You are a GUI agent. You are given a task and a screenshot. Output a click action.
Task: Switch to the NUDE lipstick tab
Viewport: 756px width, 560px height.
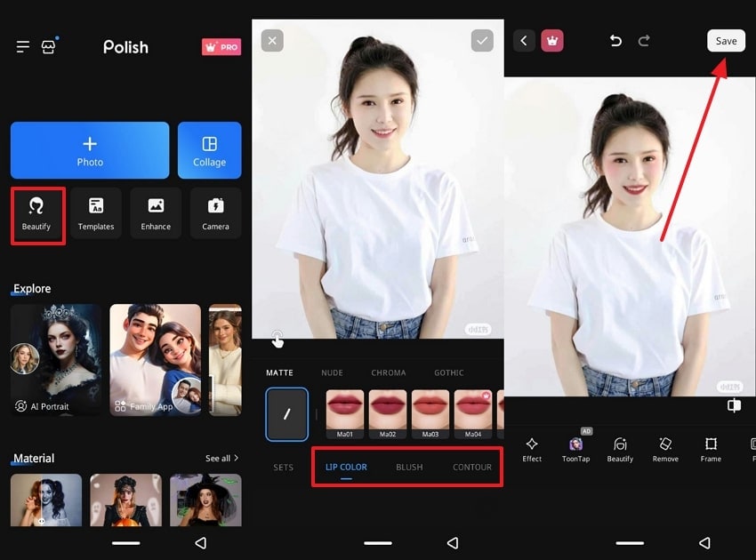[330, 372]
